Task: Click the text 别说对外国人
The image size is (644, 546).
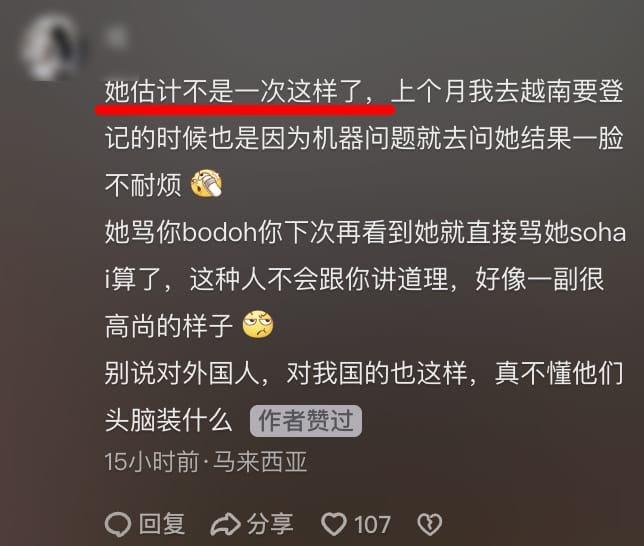Action: [182, 373]
